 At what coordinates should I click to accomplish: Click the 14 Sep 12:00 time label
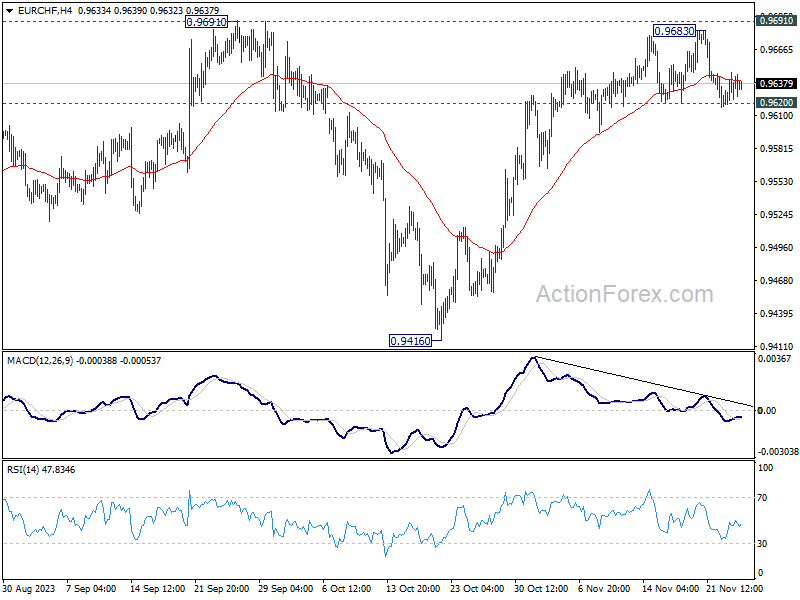click(158, 588)
